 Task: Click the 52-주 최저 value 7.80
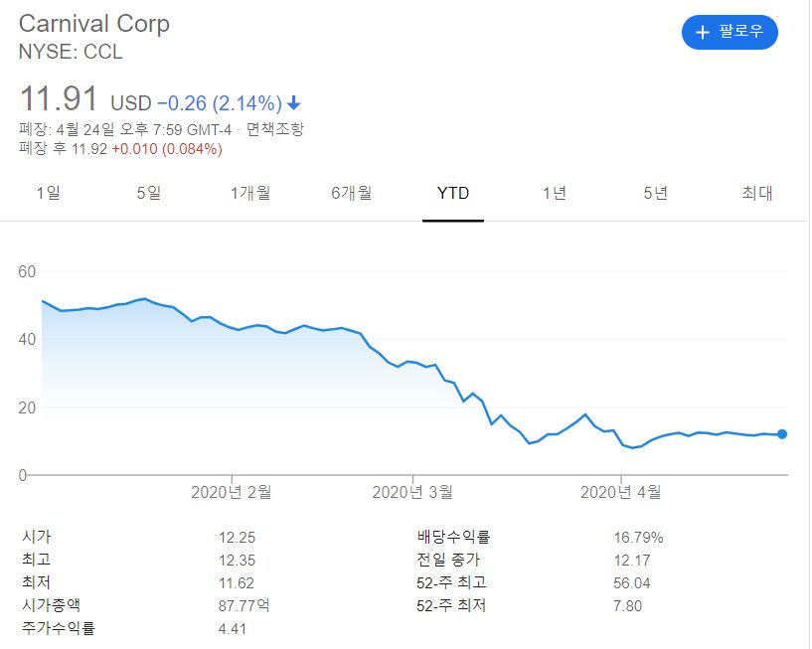[x=628, y=606]
